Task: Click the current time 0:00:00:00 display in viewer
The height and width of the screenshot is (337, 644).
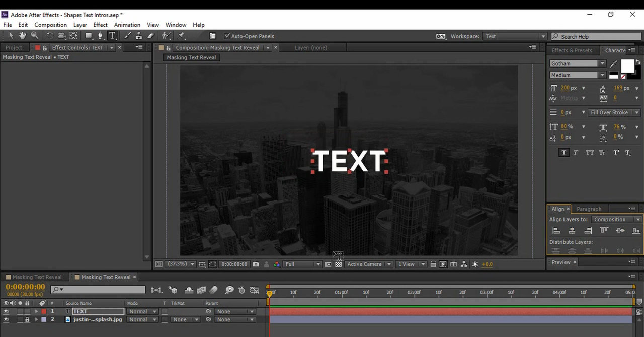Action: pos(234,264)
